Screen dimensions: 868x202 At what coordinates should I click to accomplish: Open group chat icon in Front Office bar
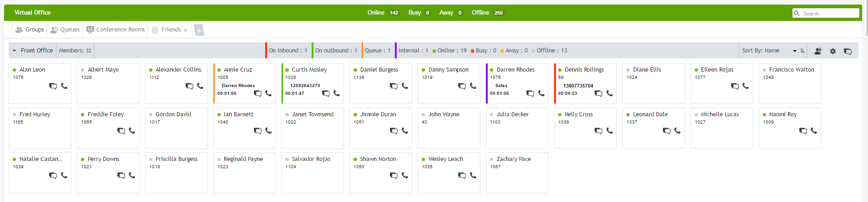point(848,51)
